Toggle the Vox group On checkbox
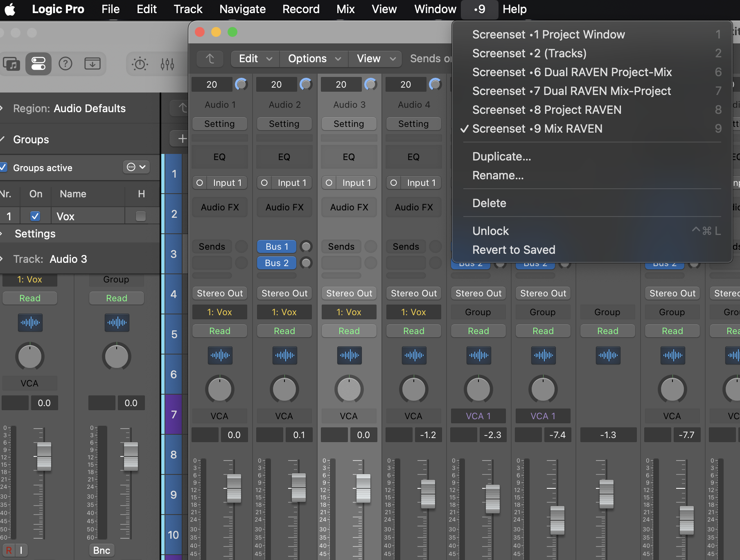Viewport: 740px width, 560px height. [35, 216]
